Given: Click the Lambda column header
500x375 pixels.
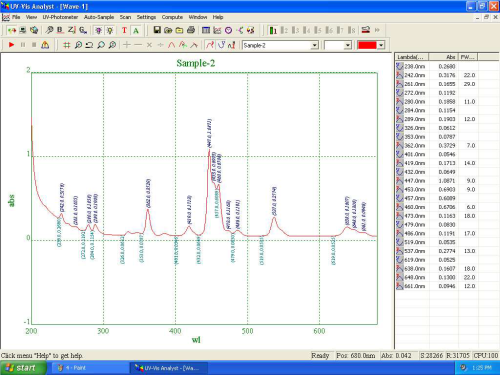Looking at the screenshot, I should 412,57.
